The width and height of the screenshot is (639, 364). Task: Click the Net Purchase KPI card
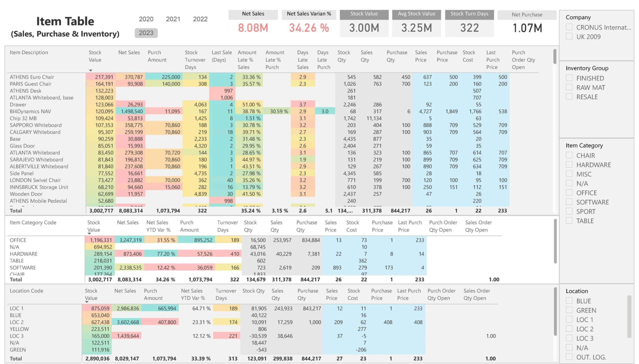point(527,23)
